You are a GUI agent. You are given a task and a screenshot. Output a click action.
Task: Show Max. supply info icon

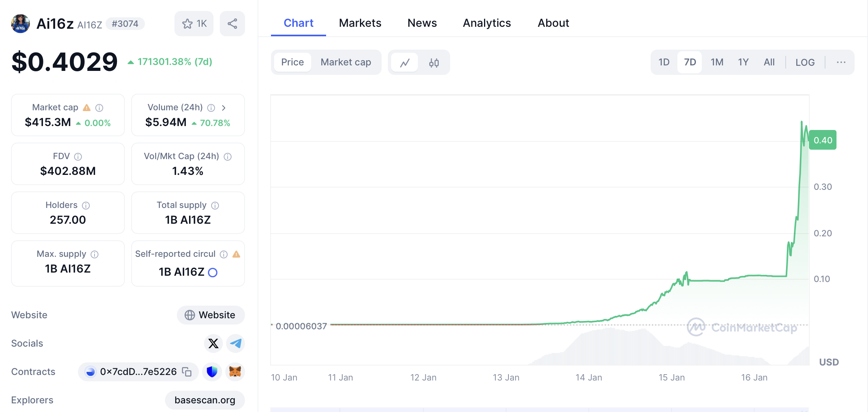(95, 254)
